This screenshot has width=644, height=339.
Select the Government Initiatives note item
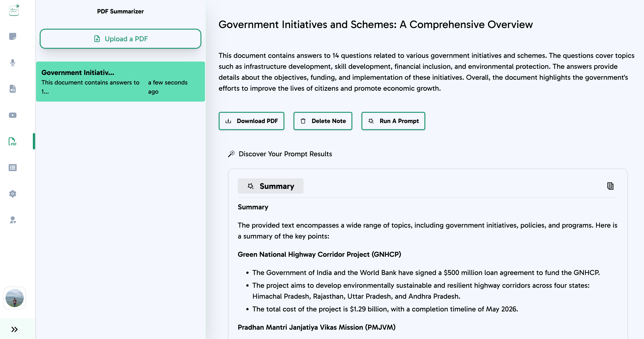pyautogui.click(x=120, y=81)
